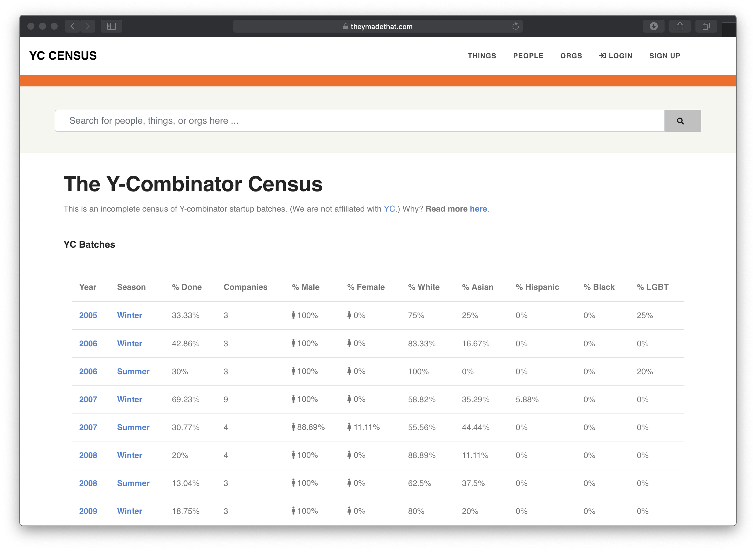The height and width of the screenshot is (550, 756).
Task: Click the 83.33% white cell
Action: click(422, 343)
